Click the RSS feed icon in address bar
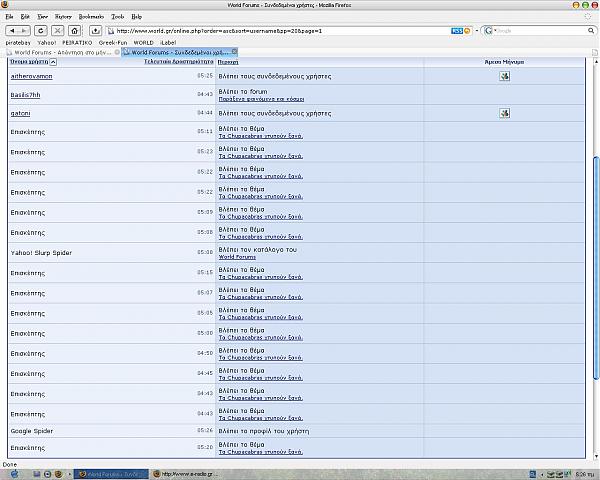The height and width of the screenshot is (480, 600). [x=456, y=30]
